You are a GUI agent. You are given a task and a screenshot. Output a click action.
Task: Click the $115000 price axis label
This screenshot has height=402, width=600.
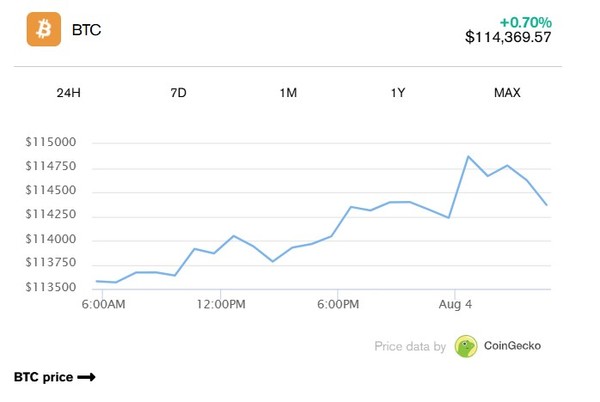pos(51,142)
